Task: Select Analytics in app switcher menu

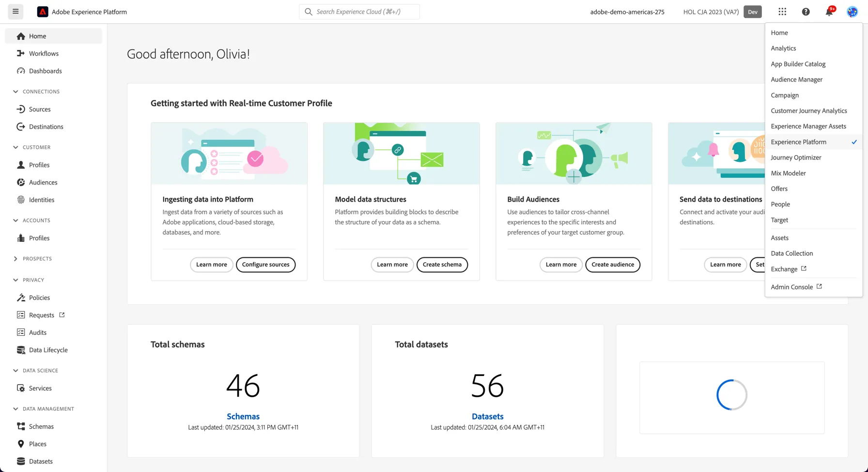Action: [813, 48]
